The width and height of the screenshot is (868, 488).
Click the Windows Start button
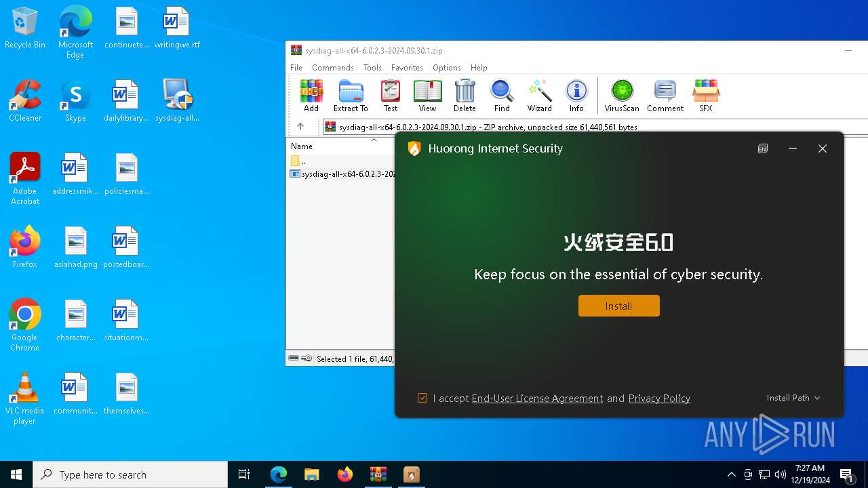tap(16, 474)
